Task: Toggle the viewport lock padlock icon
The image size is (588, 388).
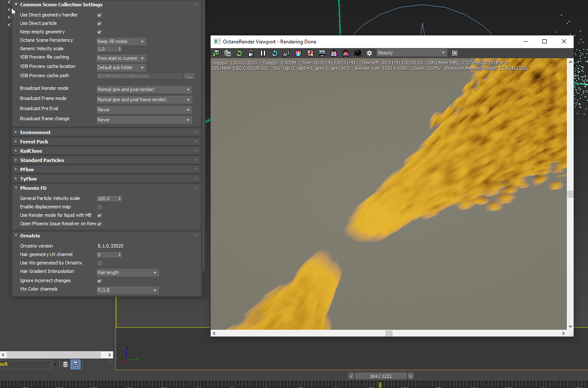Action: click(x=251, y=53)
